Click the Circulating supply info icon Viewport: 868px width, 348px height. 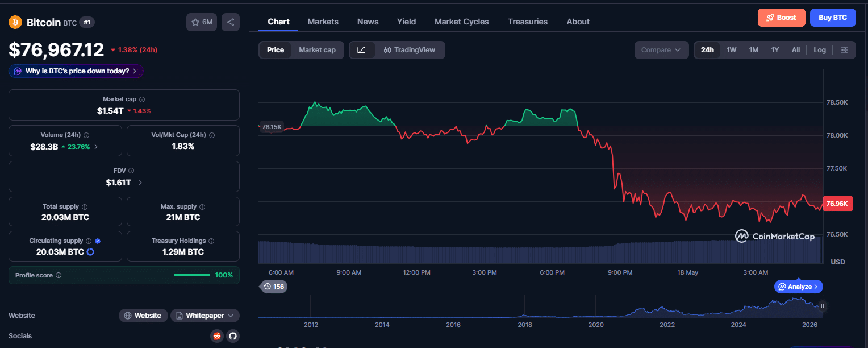click(89, 241)
